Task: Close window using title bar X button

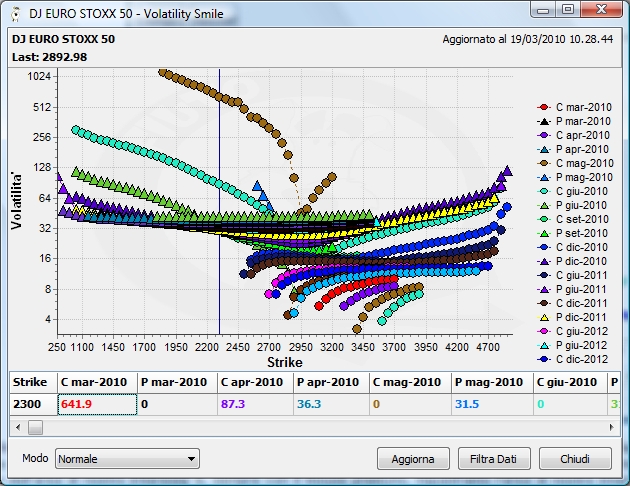Action: pos(601,10)
